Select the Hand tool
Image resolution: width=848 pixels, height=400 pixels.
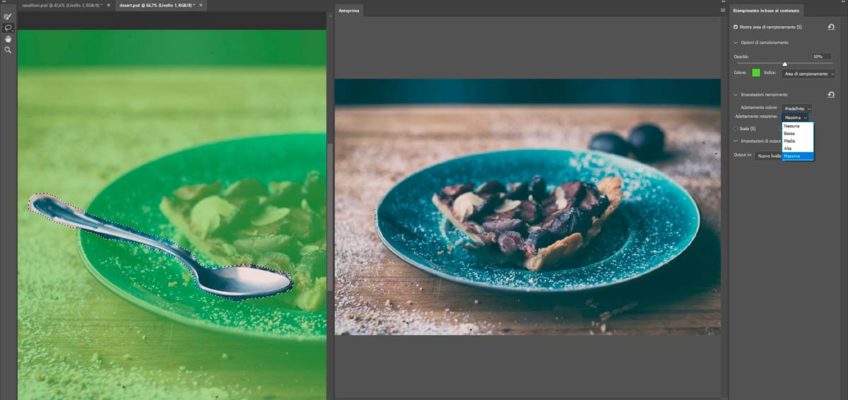8,39
